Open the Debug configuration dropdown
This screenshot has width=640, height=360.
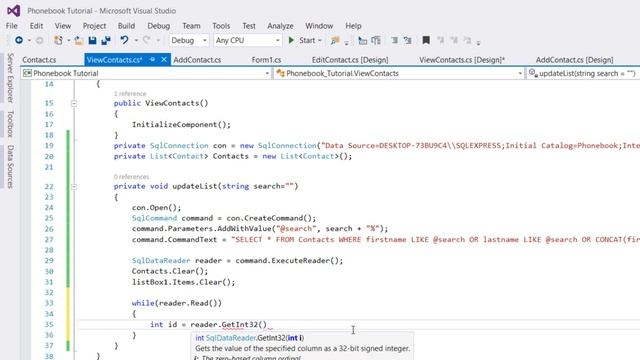(189, 40)
